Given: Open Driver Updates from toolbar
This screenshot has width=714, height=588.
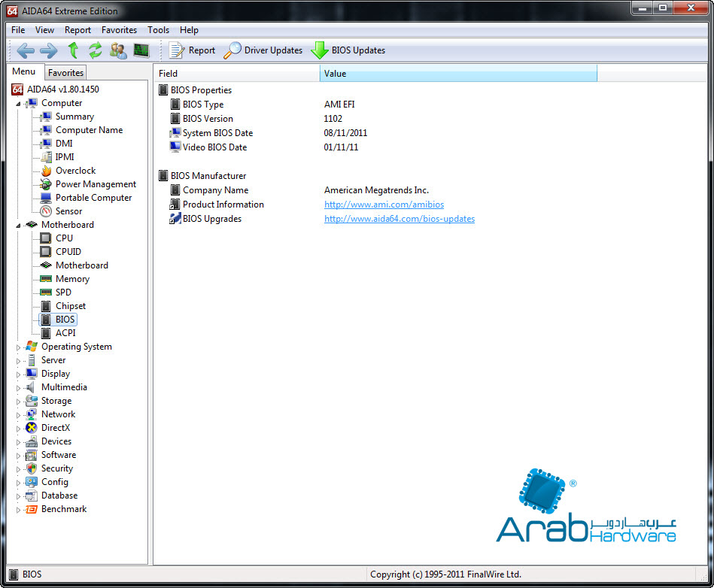Looking at the screenshot, I should point(263,50).
